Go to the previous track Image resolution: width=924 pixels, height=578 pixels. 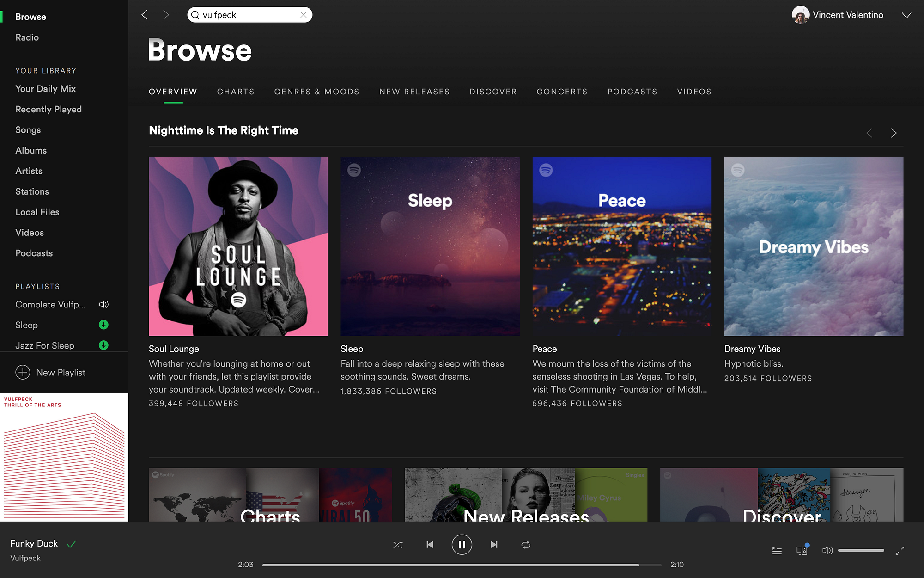pos(430,545)
